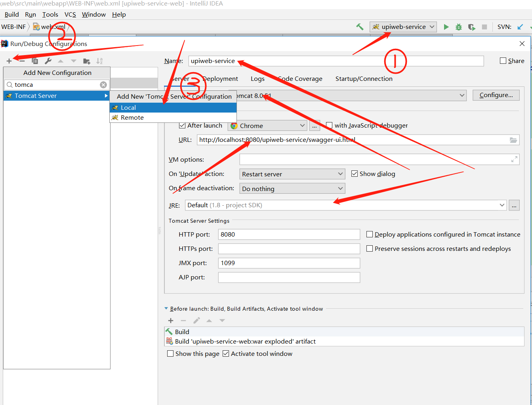The image size is (532, 405).
Task: Open the Run menu
Action: tap(31, 14)
